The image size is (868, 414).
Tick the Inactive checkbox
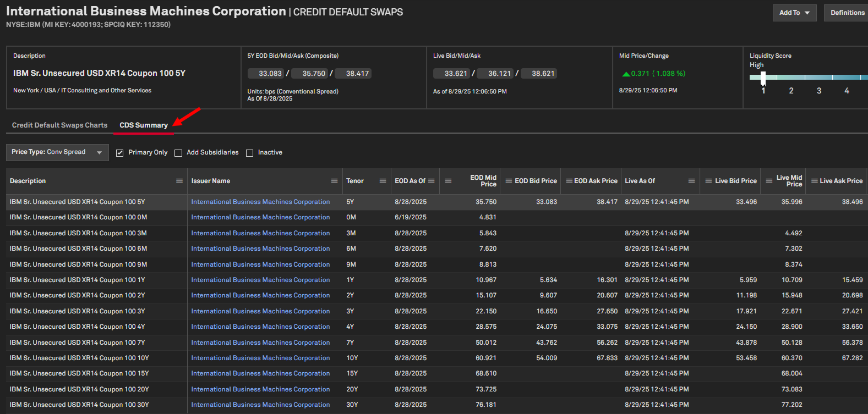[x=250, y=153]
